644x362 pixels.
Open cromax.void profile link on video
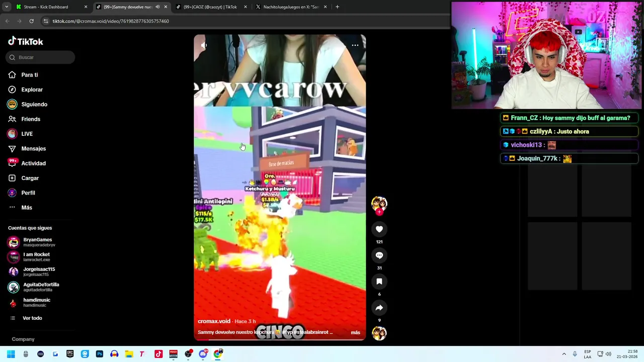pos(214,321)
